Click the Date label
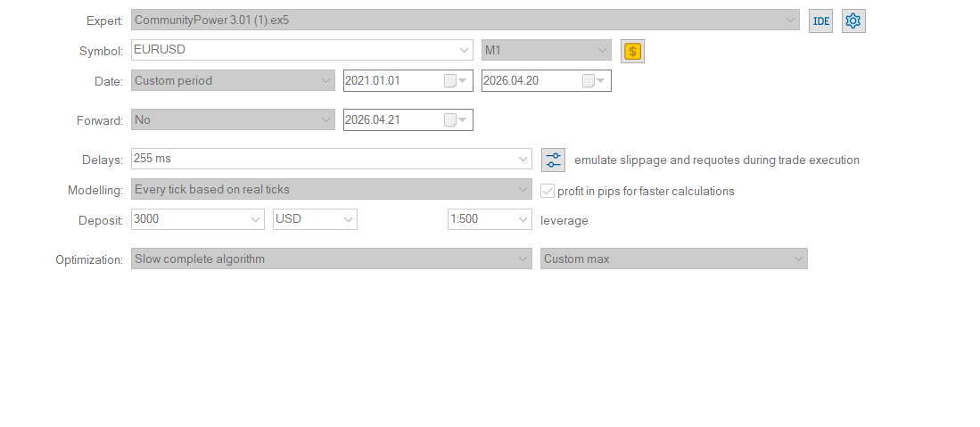Viewport: 980px width, 427px height. tap(109, 82)
